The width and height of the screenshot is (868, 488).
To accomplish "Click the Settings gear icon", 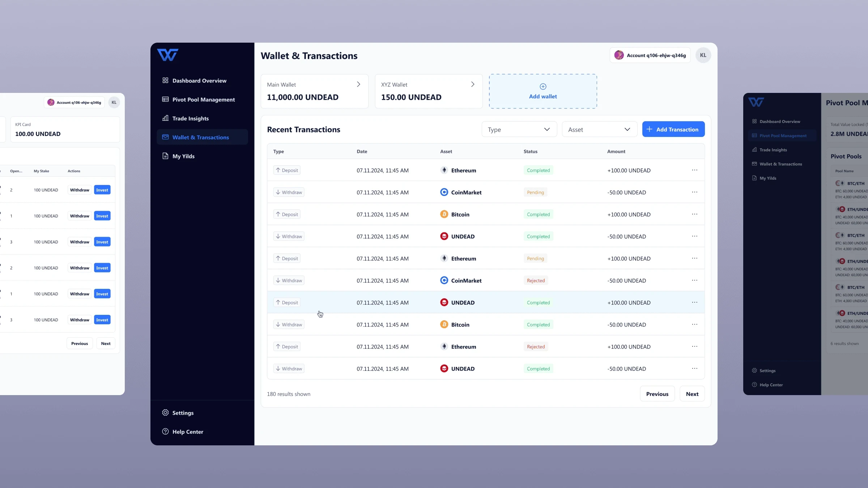I will click(165, 412).
